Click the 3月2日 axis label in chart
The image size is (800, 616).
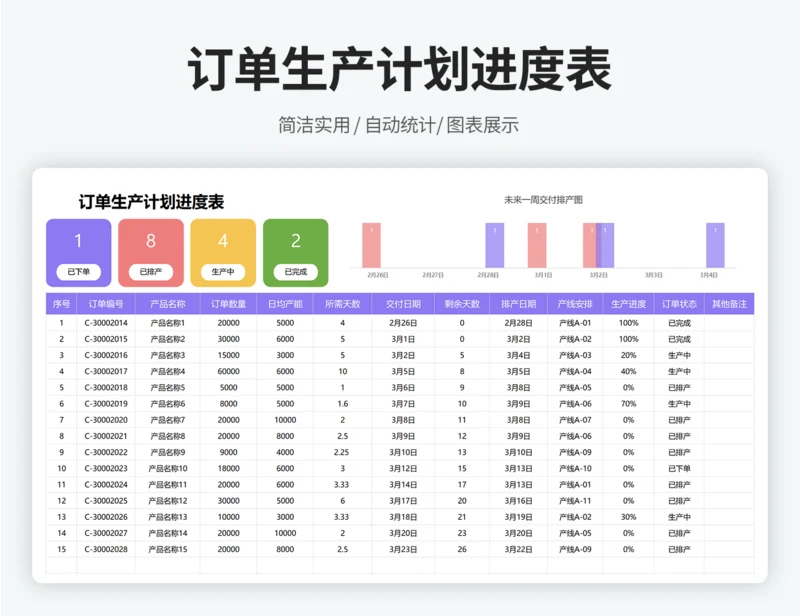[x=598, y=275]
